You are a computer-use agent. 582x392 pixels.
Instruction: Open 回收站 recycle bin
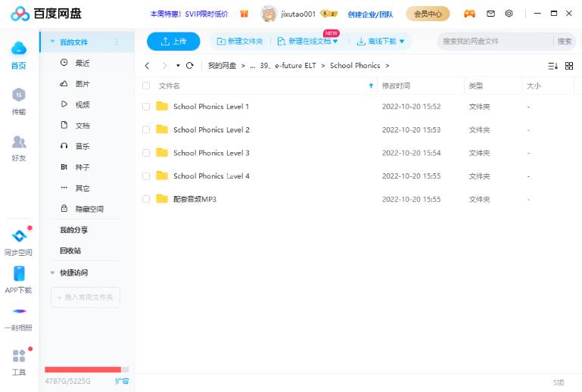tap(70, 250)
